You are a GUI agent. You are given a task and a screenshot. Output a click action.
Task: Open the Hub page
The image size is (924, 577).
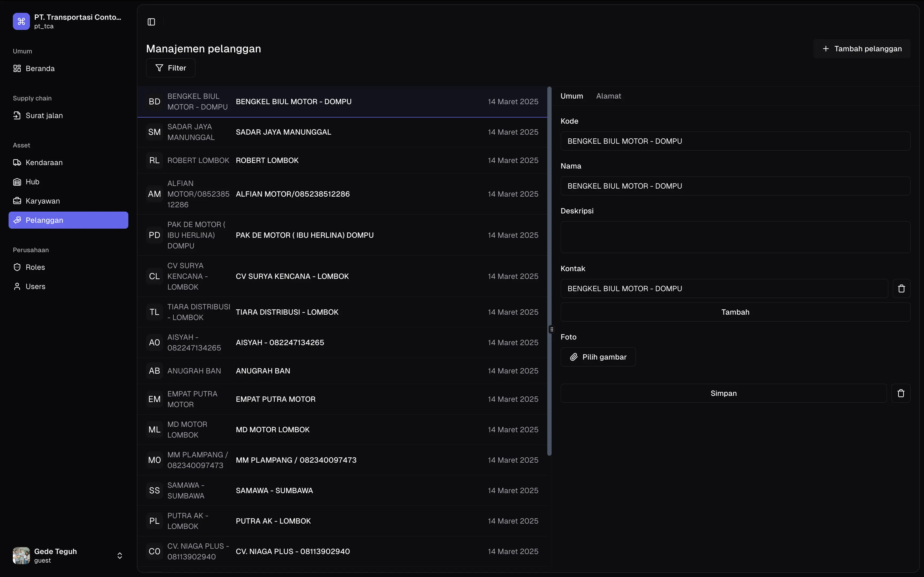pyautogui.click(x=32, y=182)
